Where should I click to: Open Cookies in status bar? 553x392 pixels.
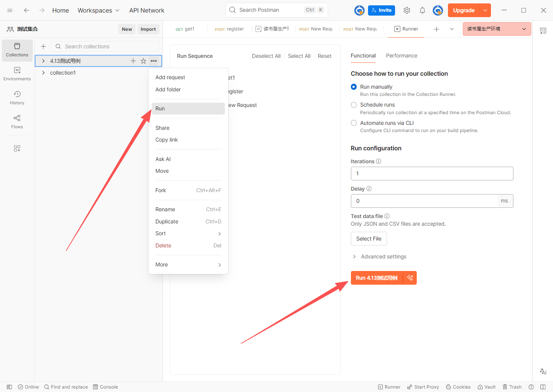tap(458, 387)
